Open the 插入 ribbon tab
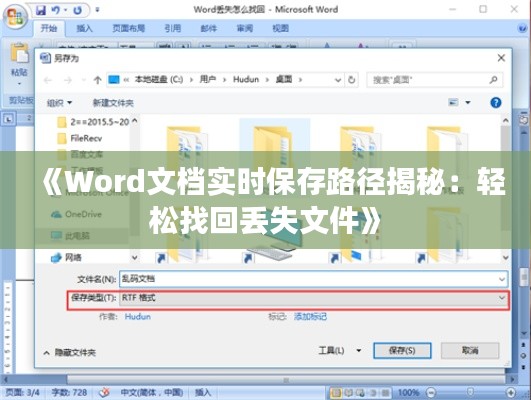 click(x=84, y=28)
